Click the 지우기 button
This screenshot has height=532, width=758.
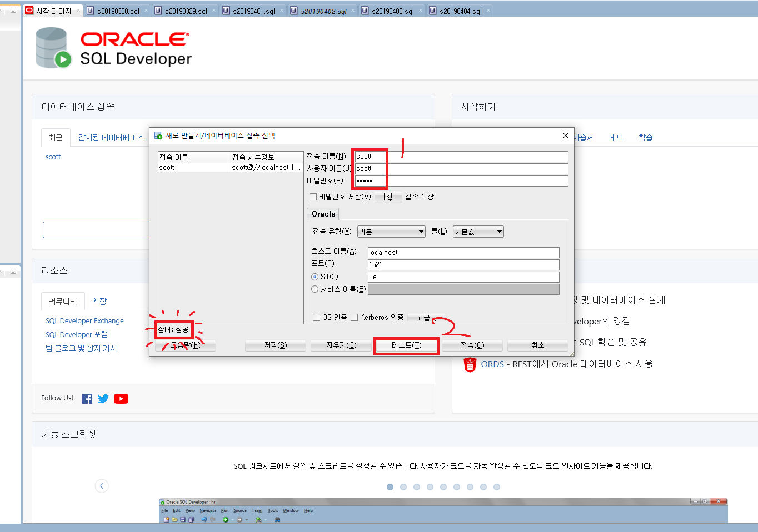(x=341, y=345)
